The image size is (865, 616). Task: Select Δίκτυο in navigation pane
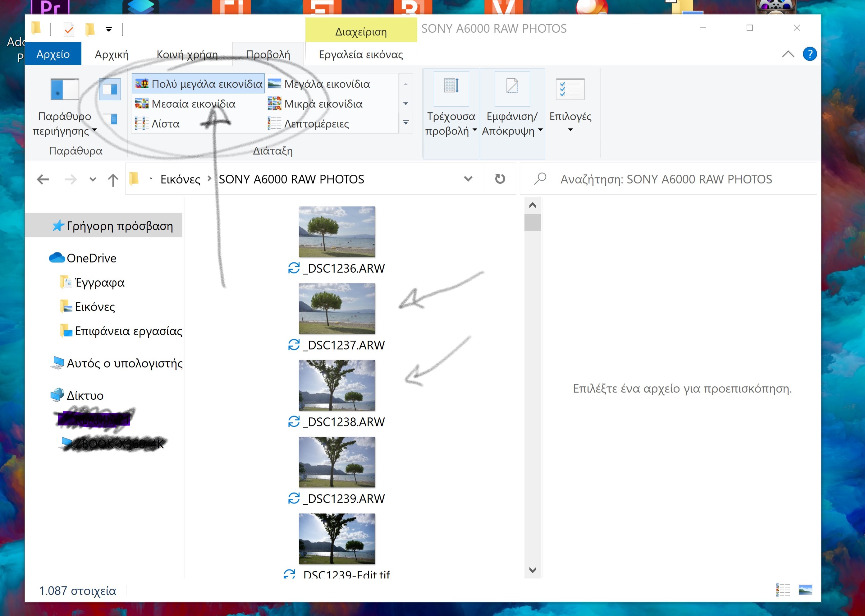pyautogui.click(x=77, y=396)
